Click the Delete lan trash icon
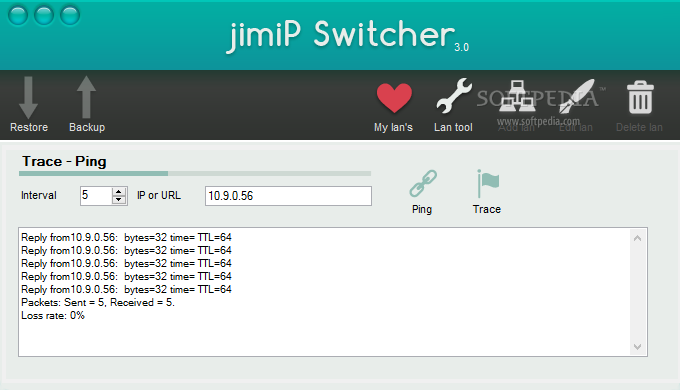680x390 pixels. click(x=640, y=97)
